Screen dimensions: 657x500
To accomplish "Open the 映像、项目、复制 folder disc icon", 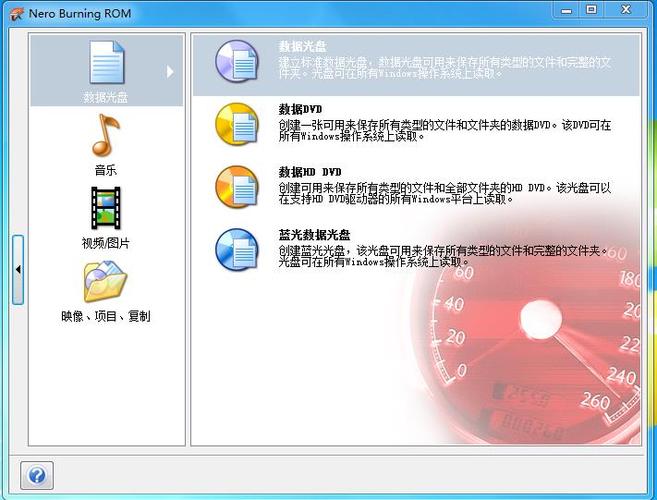I will pos(106,281).
